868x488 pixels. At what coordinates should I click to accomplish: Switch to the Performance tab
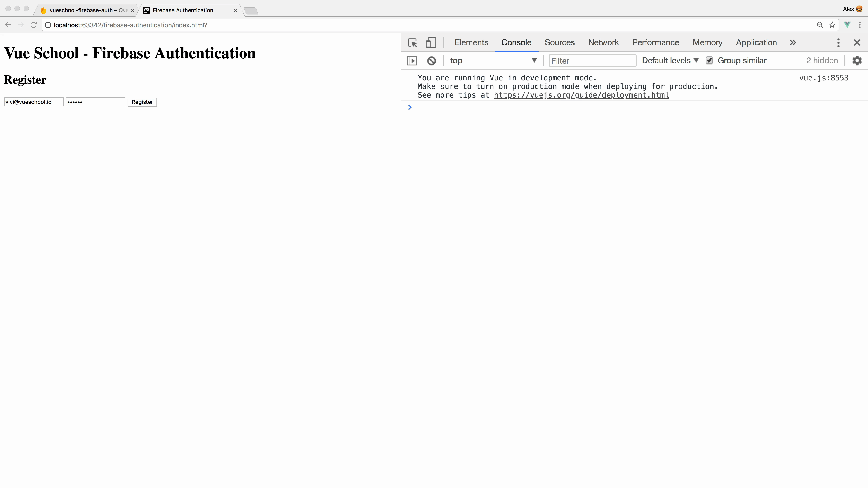click(655, 42)
